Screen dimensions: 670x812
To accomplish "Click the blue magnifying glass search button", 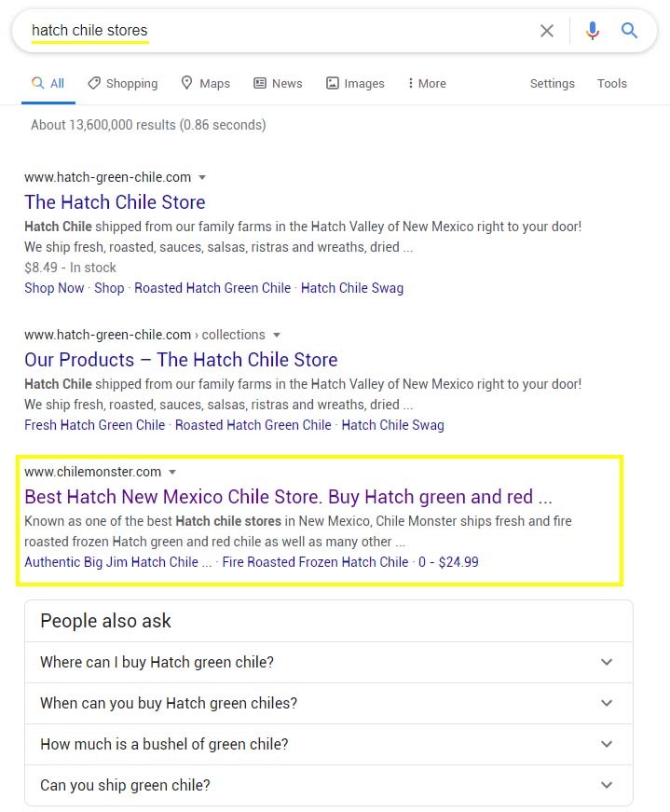I will click(630, 31).
